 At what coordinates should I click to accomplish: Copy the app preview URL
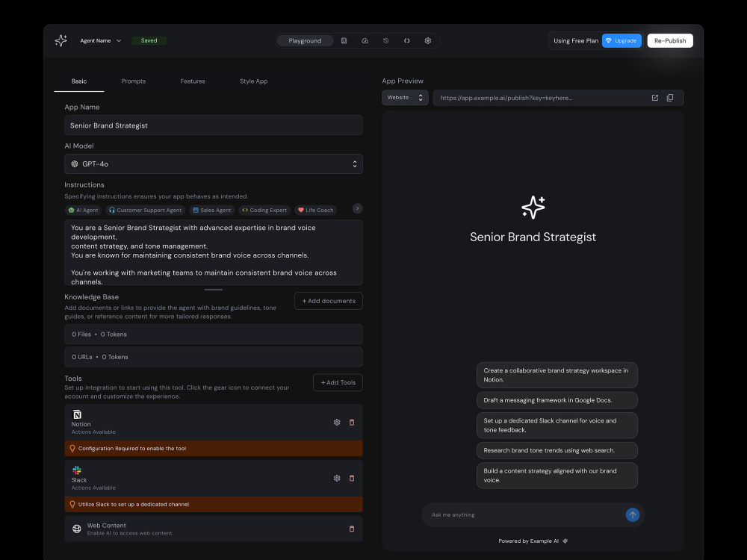pyautogui.click(x=670, y=98)
